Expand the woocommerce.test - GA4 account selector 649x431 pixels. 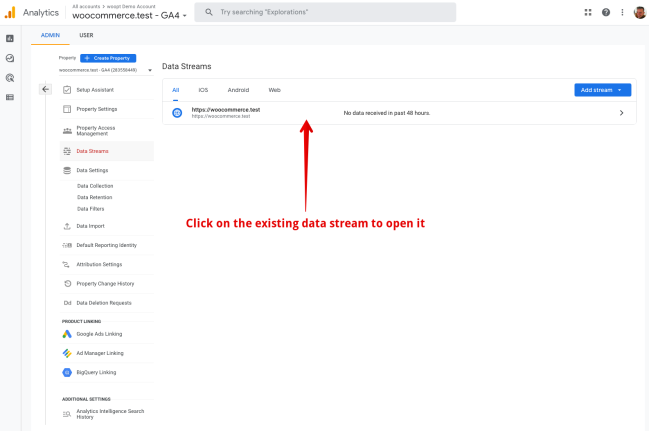[x=130, y=16]
